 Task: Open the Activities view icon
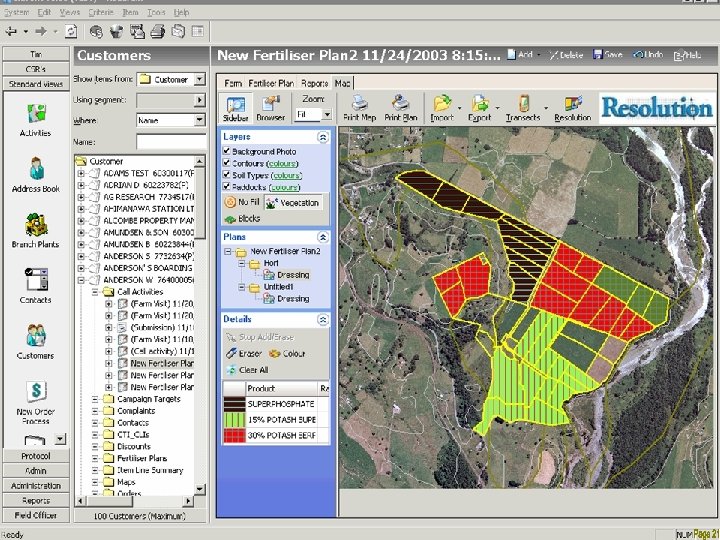pyautogui.click(x=36, y=114)
